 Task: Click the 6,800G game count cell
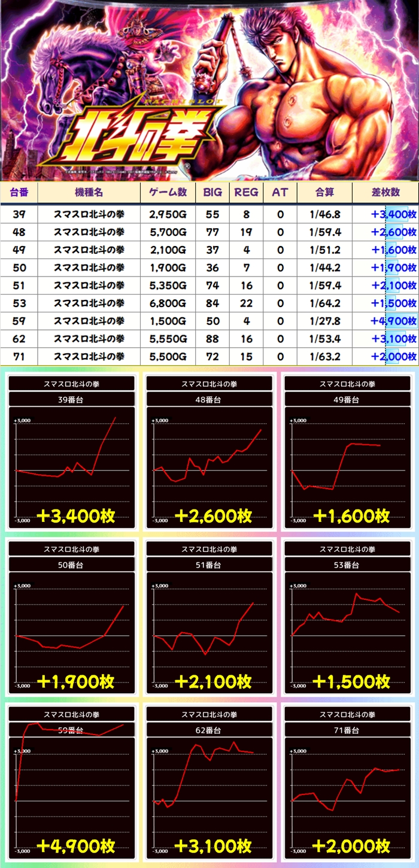coord(168,303)
